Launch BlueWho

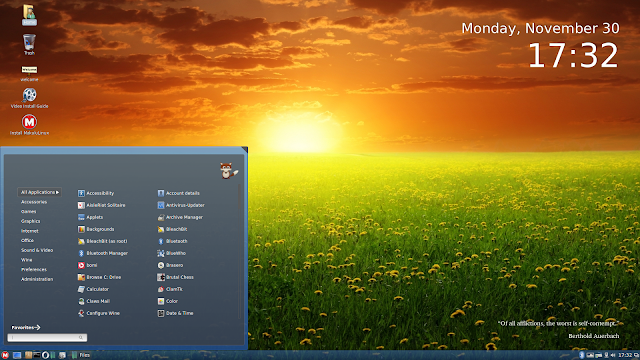(x=171, y=253)
